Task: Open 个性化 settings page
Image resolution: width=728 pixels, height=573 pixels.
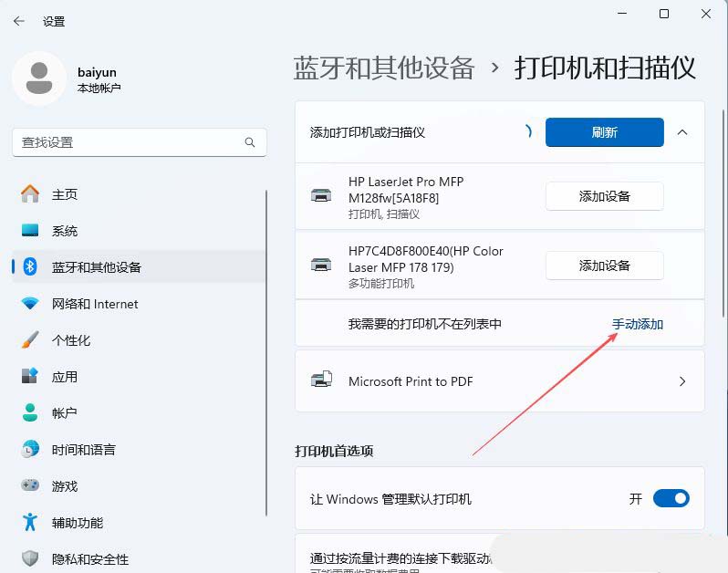Action: [x=139, y=340]
